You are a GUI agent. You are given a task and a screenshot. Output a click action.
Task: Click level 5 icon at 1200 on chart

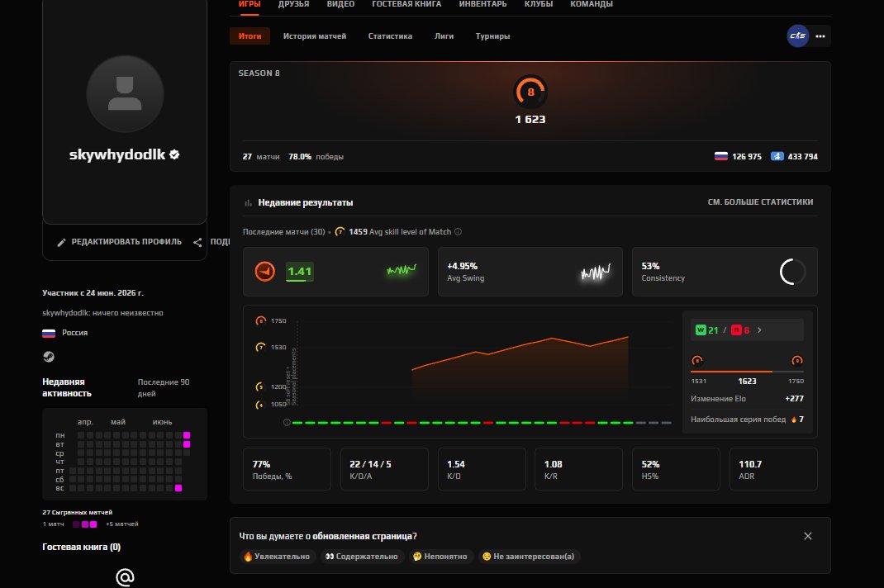click(259, 386)
